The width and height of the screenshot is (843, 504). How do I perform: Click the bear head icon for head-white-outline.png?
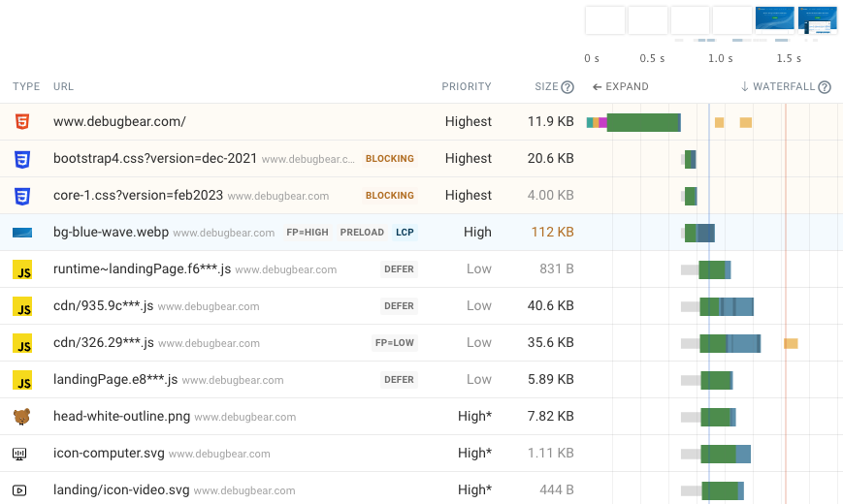22,417
